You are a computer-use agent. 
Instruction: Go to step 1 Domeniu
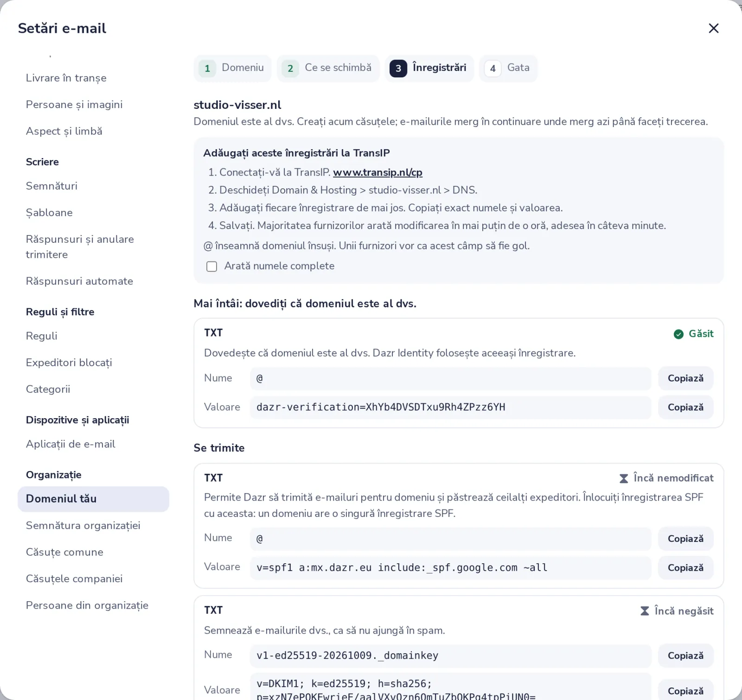pos(232,68)
